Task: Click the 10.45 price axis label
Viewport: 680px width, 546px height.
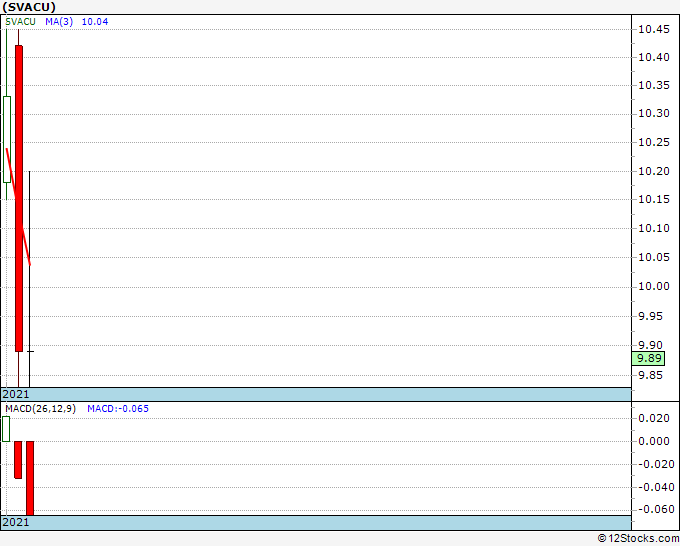Action: click(654, 29)
